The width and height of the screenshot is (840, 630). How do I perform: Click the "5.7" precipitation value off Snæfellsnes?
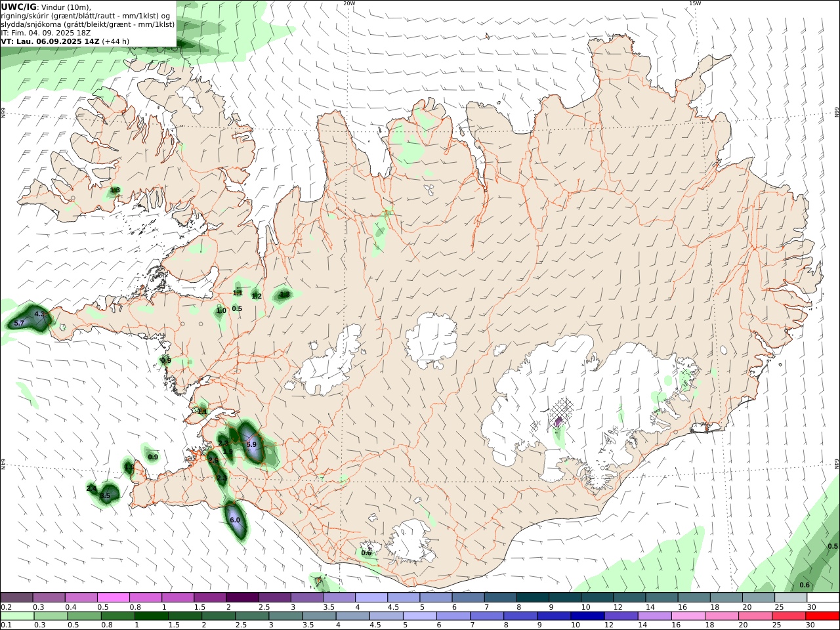click(19, 324)
